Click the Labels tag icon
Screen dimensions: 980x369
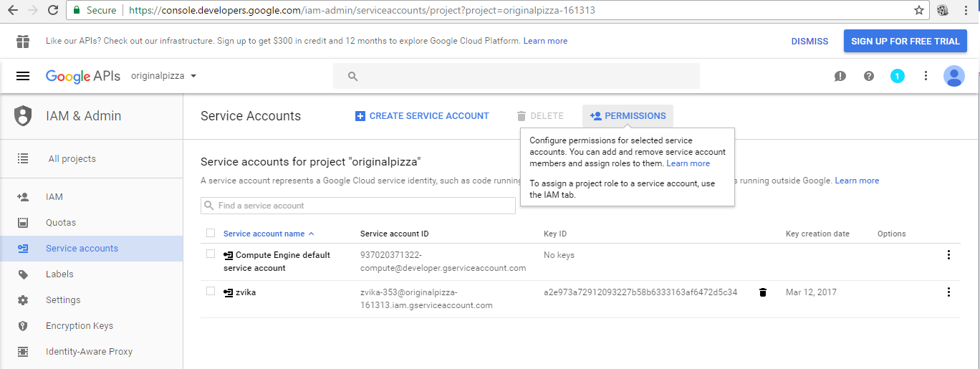(23, 274)
